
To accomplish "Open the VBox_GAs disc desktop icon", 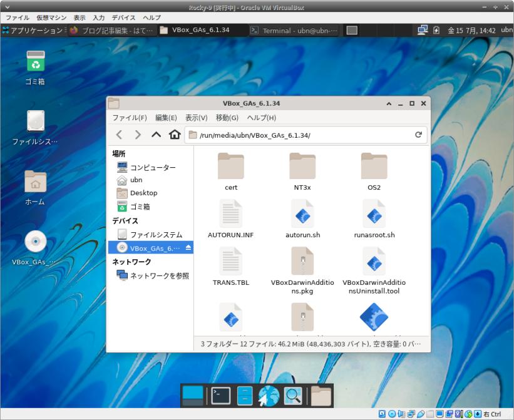I will point(34,248).
